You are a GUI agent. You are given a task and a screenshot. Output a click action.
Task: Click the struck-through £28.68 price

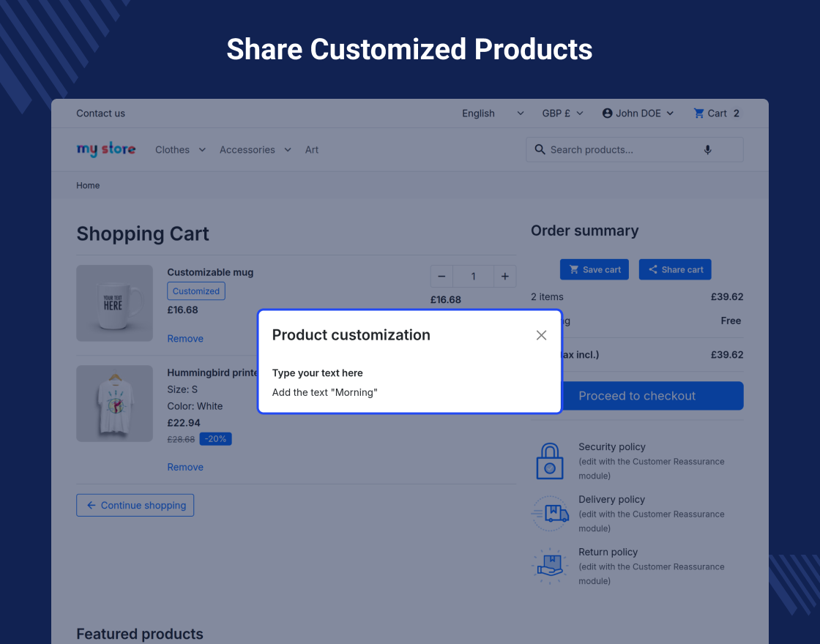point(181,440)
